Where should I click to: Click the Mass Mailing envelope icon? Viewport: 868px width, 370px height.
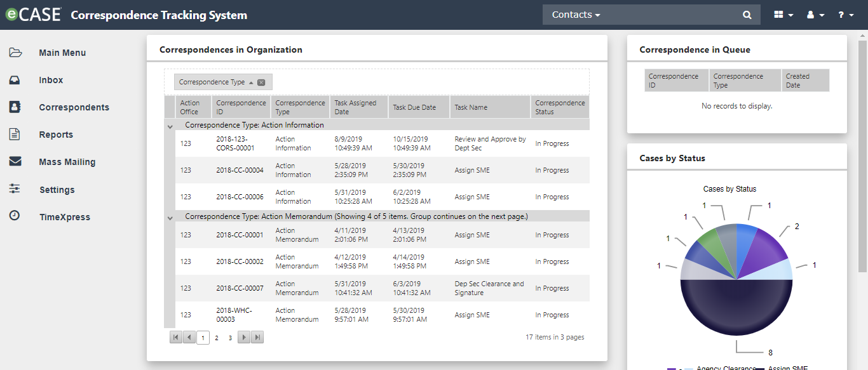15,162
